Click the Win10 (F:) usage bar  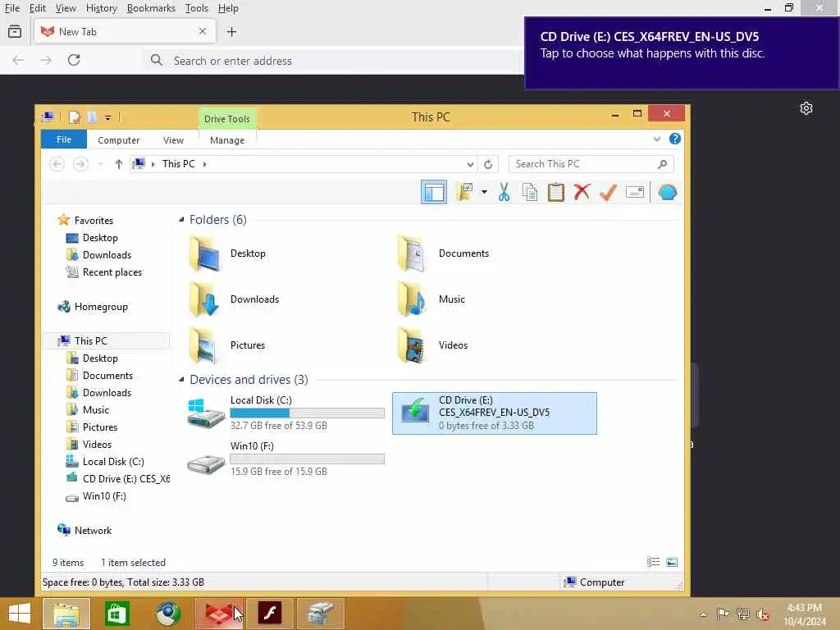coord(307,459)
